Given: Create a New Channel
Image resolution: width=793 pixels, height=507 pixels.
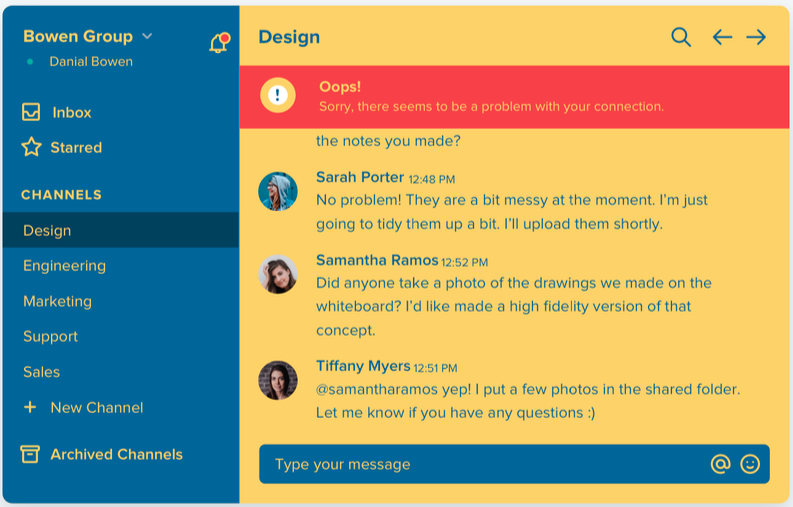Looking at the screenshot, I should tap(96, 408).
